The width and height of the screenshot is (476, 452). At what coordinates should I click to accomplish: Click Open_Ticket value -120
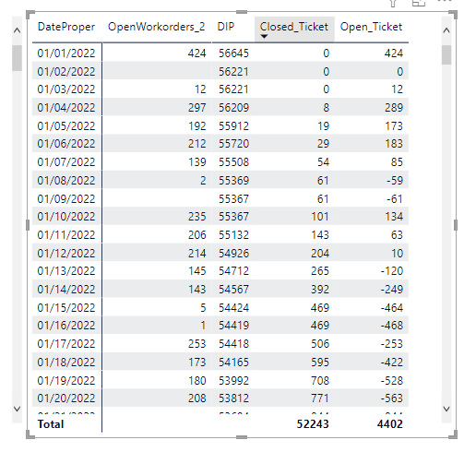(392, 271)
